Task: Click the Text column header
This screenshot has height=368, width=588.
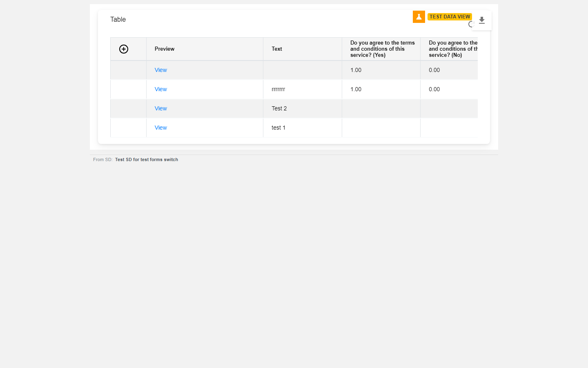Action: [303, 49]
